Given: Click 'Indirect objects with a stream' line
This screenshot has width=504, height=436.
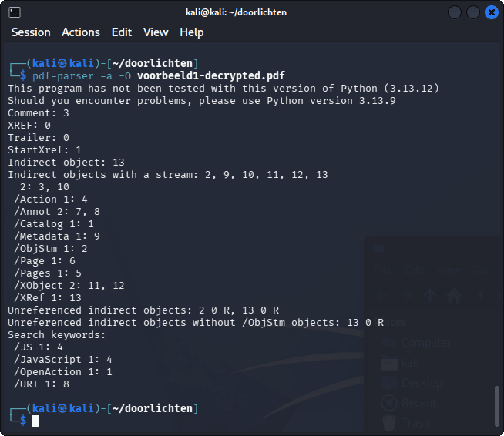Looking at the screenshot, I should tap(168, 174).
